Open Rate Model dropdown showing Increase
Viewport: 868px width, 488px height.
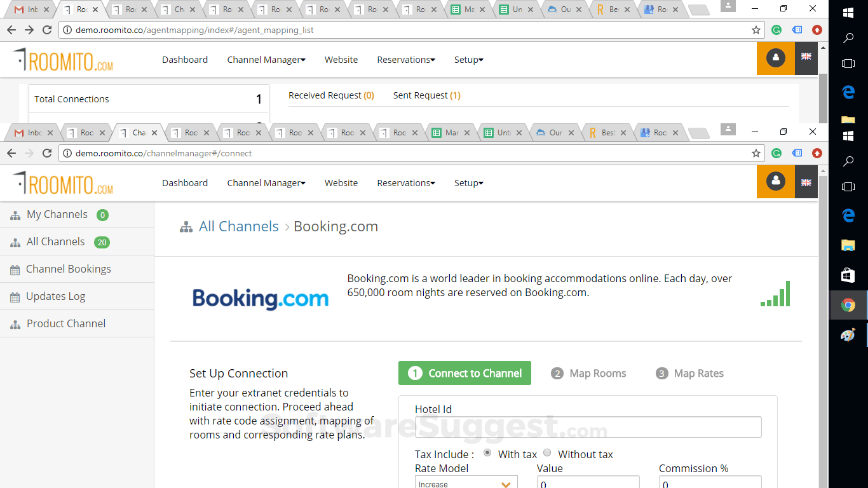click(x=466, y=483)
